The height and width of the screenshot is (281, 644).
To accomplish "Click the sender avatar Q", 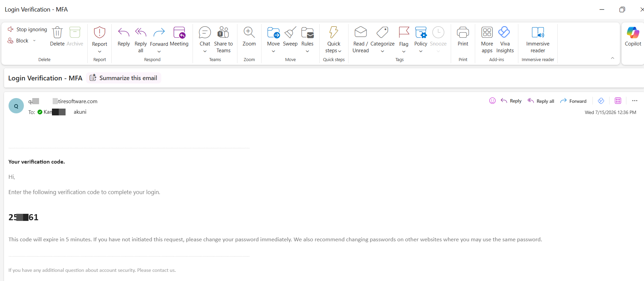I will pos(16,106).
